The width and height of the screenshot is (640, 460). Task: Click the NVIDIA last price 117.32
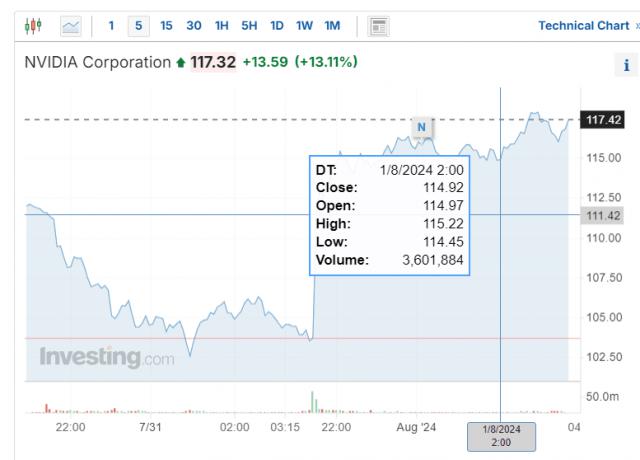[x=213, y=63]
